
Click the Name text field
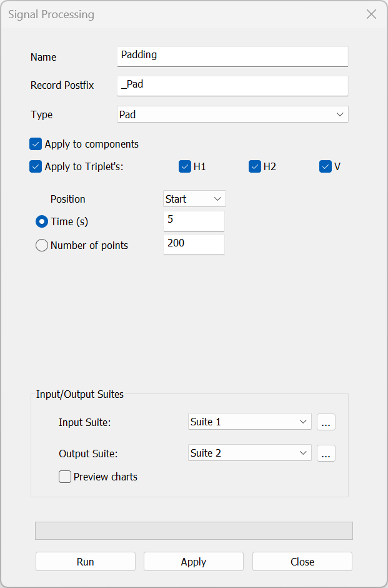pyautogui.click(x=232, y=56)
